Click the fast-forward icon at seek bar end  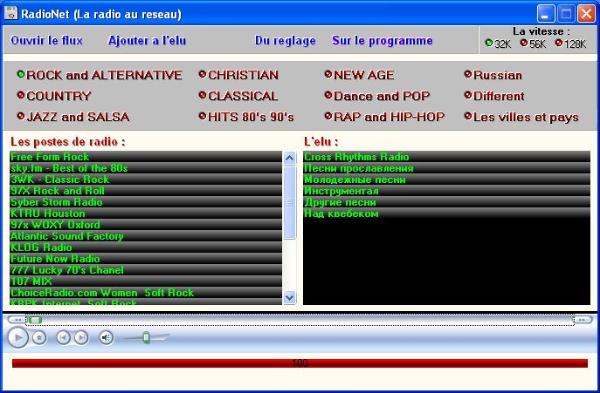[582, 320]
